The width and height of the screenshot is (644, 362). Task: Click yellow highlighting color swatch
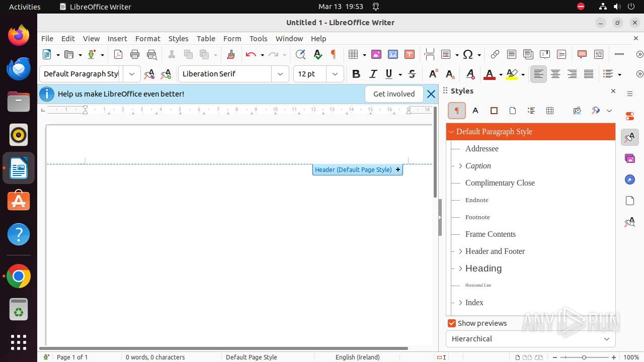[x=512, y=74]
